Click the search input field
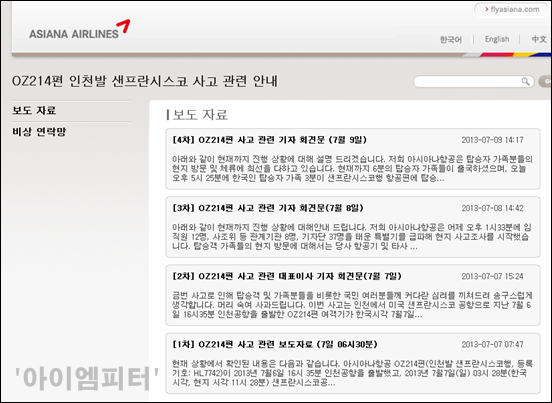 (x=473, y=82)
